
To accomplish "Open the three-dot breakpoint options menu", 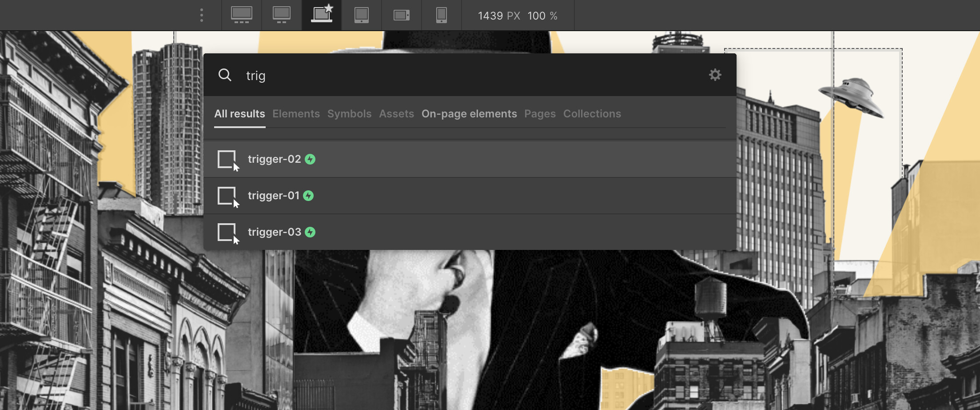I will (202, 15).
